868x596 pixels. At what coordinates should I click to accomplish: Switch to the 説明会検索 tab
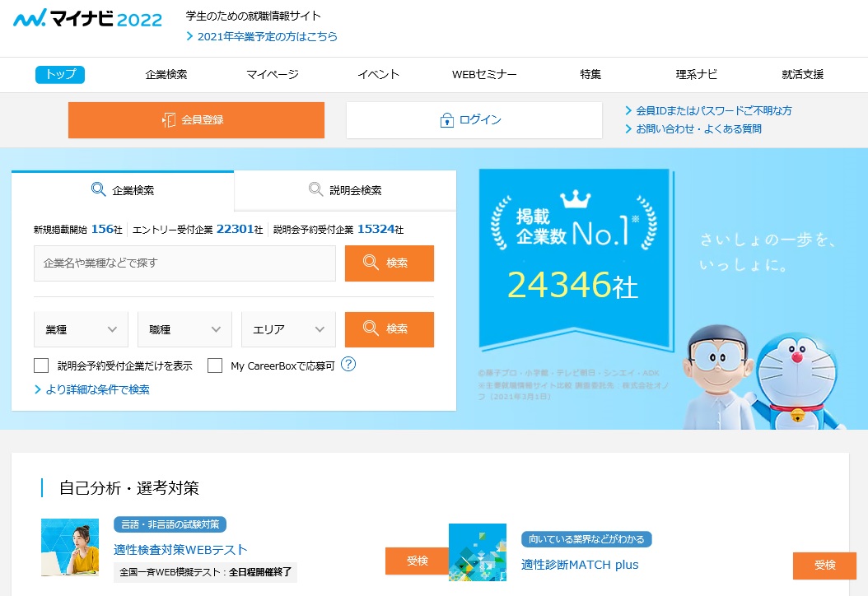pyautogui.click(x=345, y=190)
